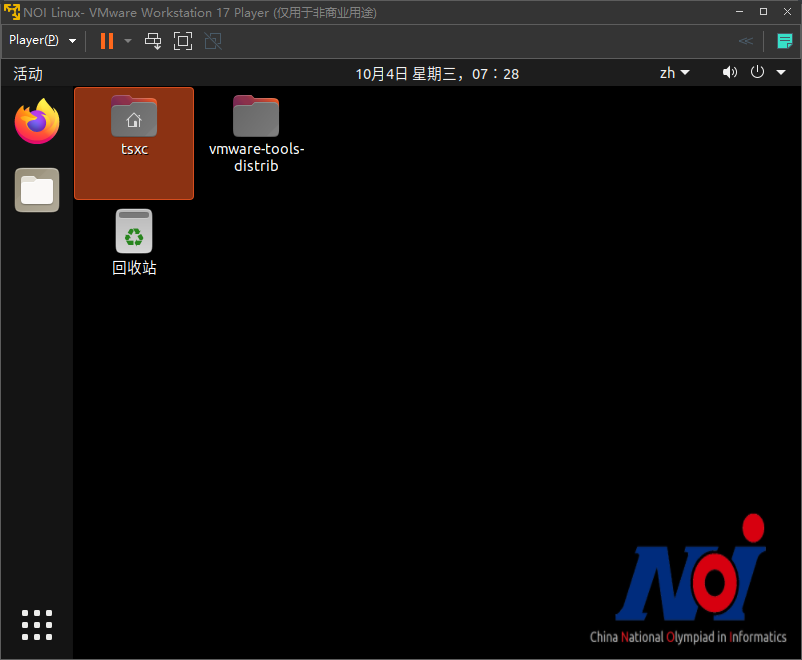Open the green notes icon at top right
This screenshot has width=802, height=660.
point(785,41)
